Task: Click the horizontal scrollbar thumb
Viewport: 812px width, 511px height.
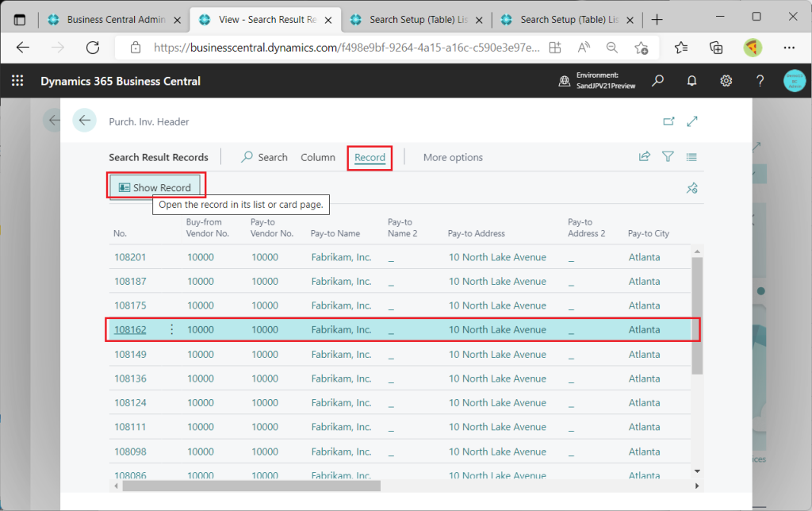Action: [x=251, y=486]
